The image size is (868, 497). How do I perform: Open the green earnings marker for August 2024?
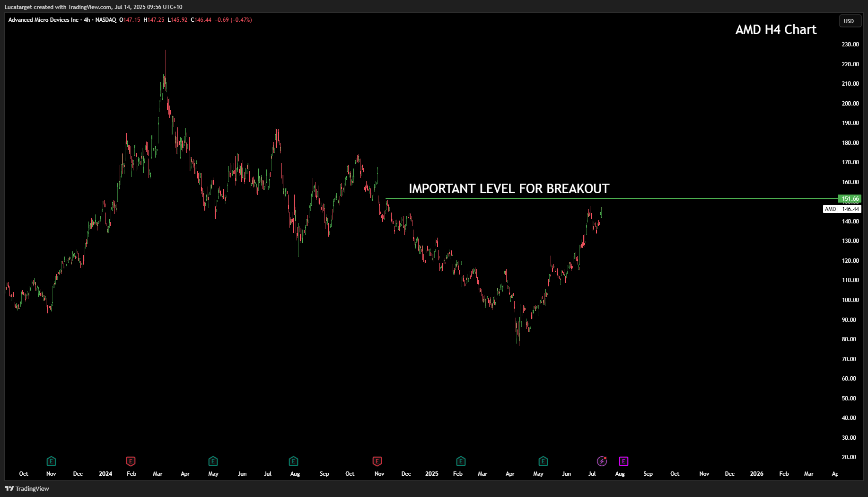tap(293, 461)
